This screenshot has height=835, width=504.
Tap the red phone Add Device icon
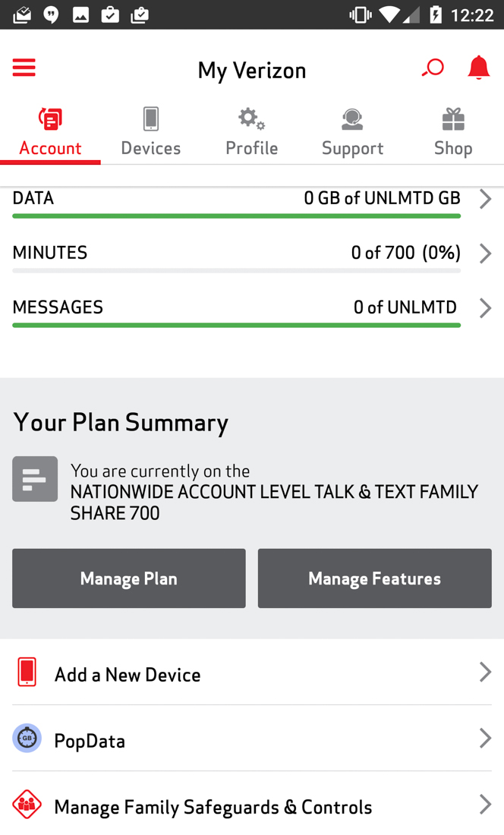click(x=27, y=673)
